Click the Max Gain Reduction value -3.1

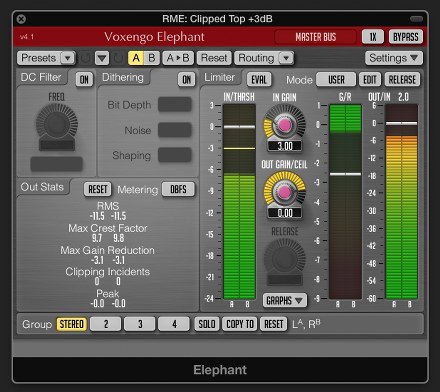[108, 260]
